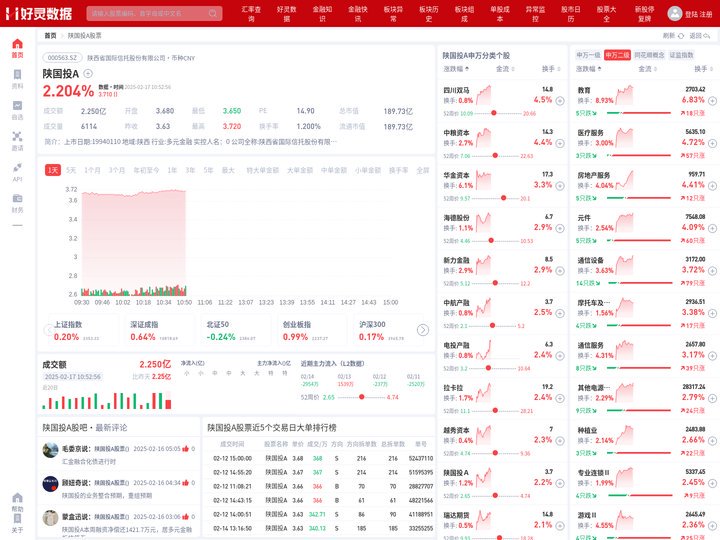Viewport: 720px width, 540px height.
Task: Add 华金资本 to watchlist with plus icon
Action: (560, 186)
